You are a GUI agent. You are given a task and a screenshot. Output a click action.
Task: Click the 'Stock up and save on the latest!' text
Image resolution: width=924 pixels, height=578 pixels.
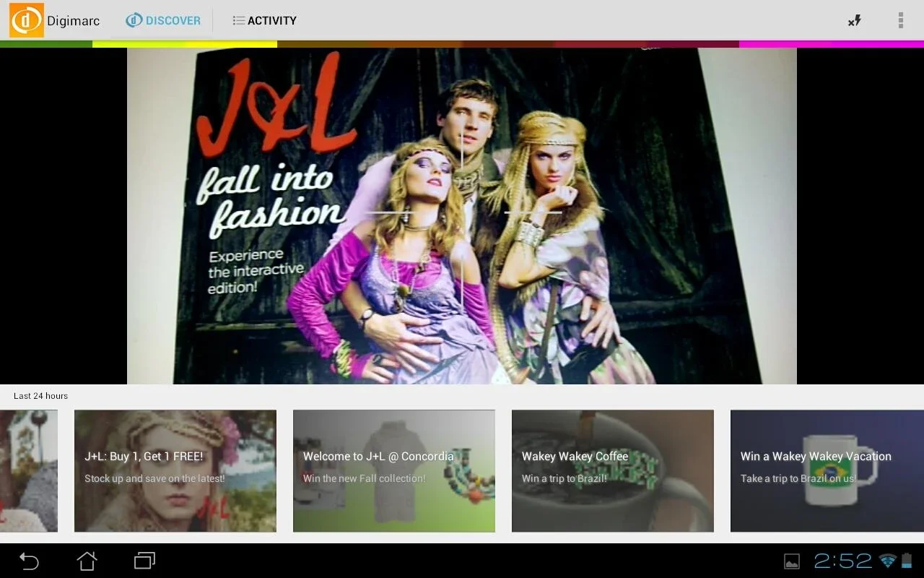[154, 478]
